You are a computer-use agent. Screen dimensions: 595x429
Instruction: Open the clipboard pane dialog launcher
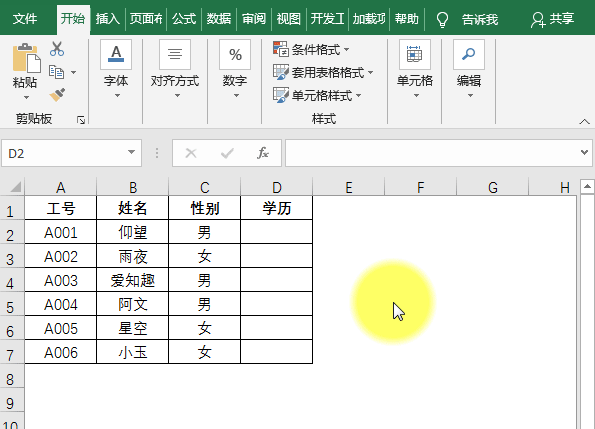[80, 120]
